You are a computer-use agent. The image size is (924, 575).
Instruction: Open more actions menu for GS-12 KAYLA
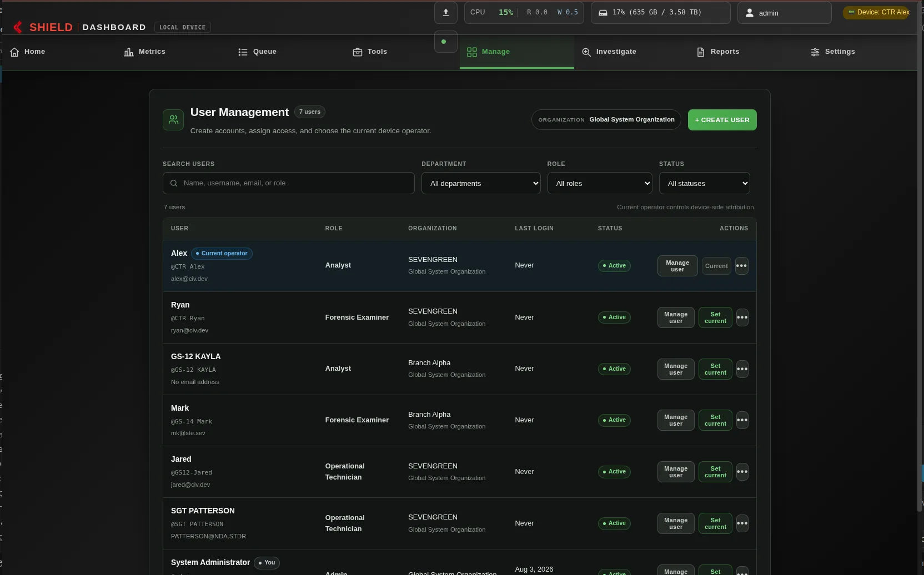tap(742, 369)
